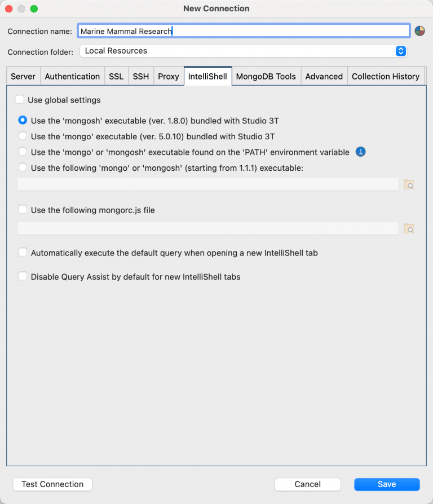View the Collection History tab
The height and width of the screenshot is (504, 433).
[386, 76]
